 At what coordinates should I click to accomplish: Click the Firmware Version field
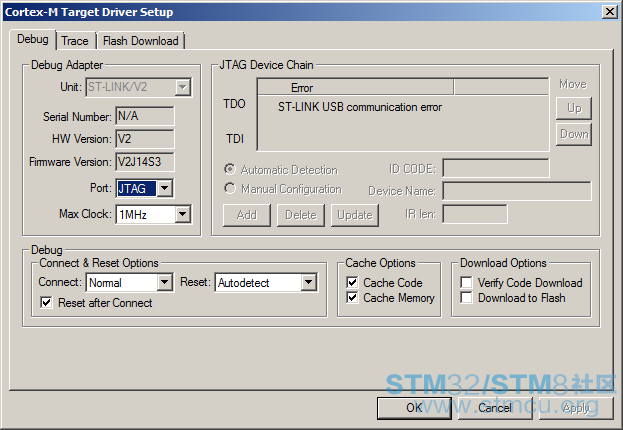point(145,162)
